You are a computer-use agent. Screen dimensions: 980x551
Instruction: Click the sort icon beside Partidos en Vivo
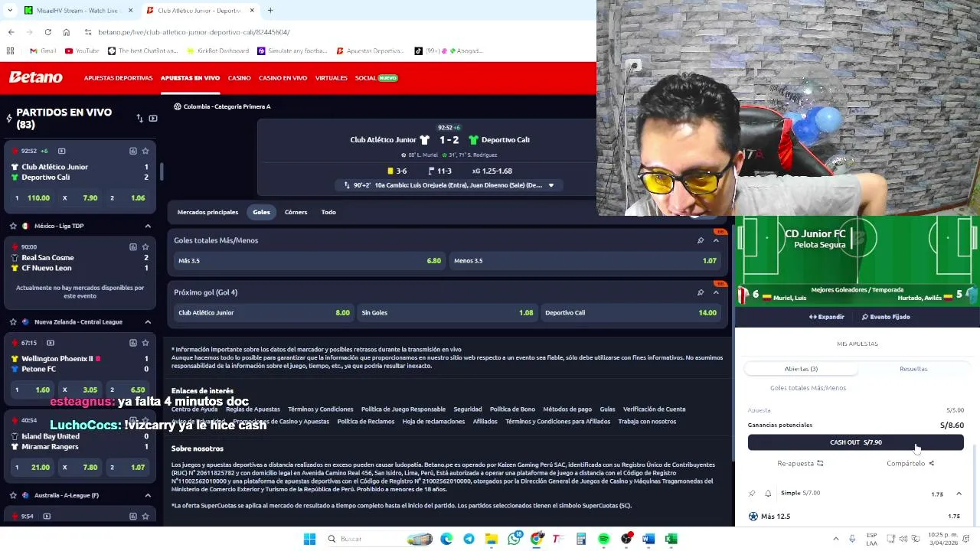point(139,119)
